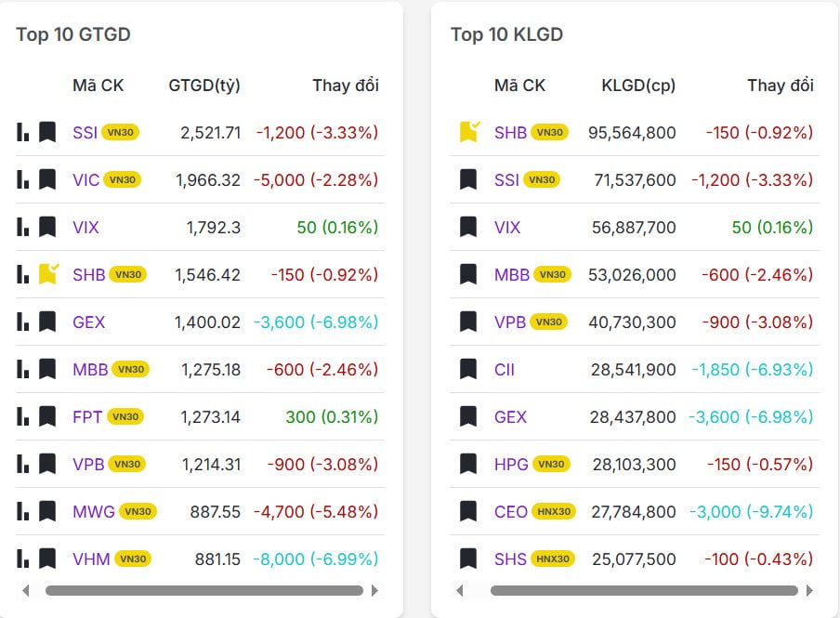Toggle bookmark for HPG stock
This screenshot has height=618, width=840.
[468, 464]
